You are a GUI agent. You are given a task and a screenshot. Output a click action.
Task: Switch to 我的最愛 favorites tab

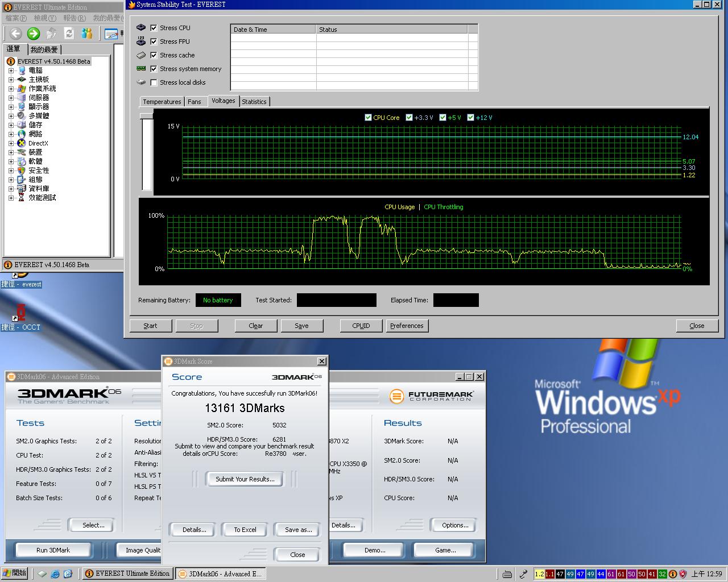pyautogui.click(x=44, y=49)
